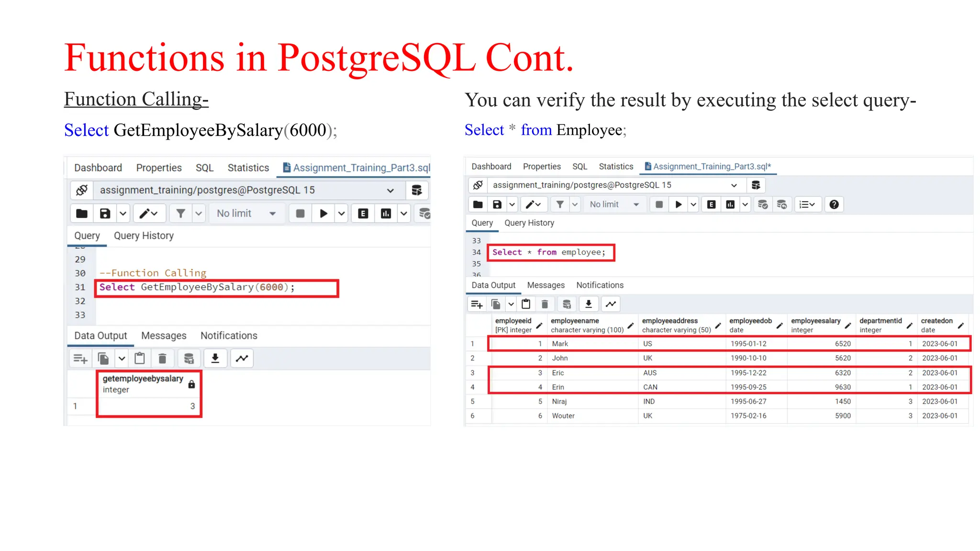Click Explain Analyze icon in right toolbar
Image resolution: width=980 pixels, height=551 pixels.
pyautogui.click(x=730, y=205)
